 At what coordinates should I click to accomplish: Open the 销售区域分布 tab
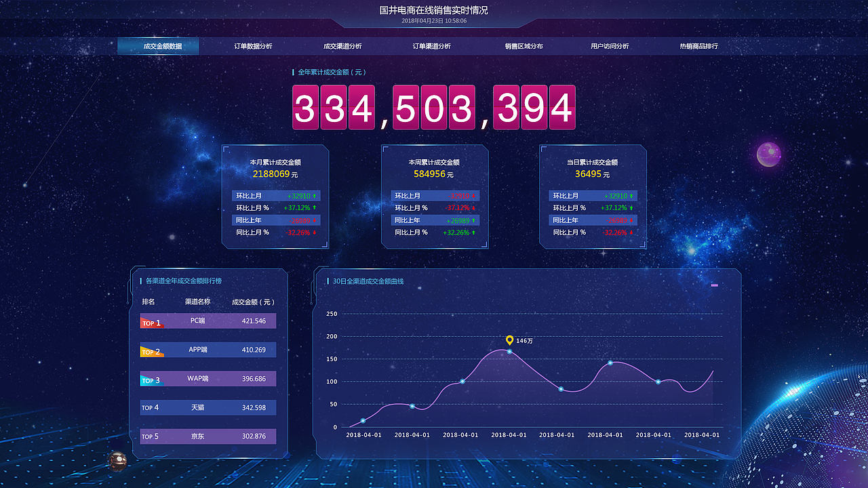524,46
